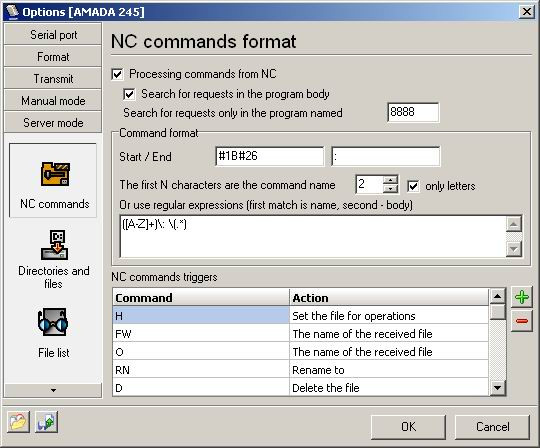Toggle the only letters checkbox

[x=413, y=186]
